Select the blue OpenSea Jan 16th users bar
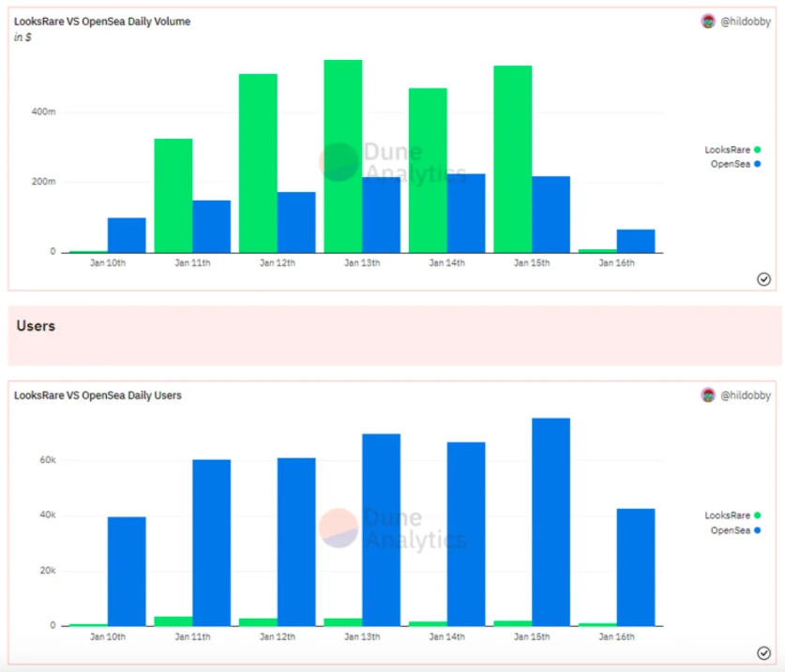This screenshot has height=672, width=785. click(636, 567)
